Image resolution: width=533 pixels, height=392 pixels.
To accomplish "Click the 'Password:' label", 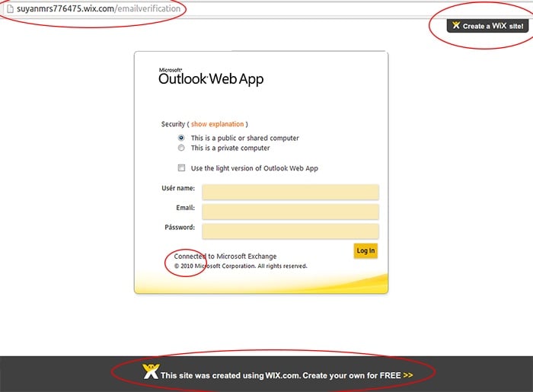I will 180,228.
